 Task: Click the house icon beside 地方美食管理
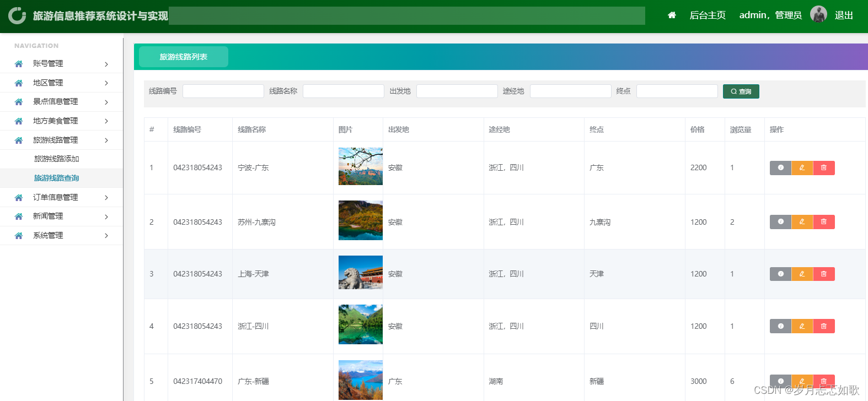pos(19,121)
